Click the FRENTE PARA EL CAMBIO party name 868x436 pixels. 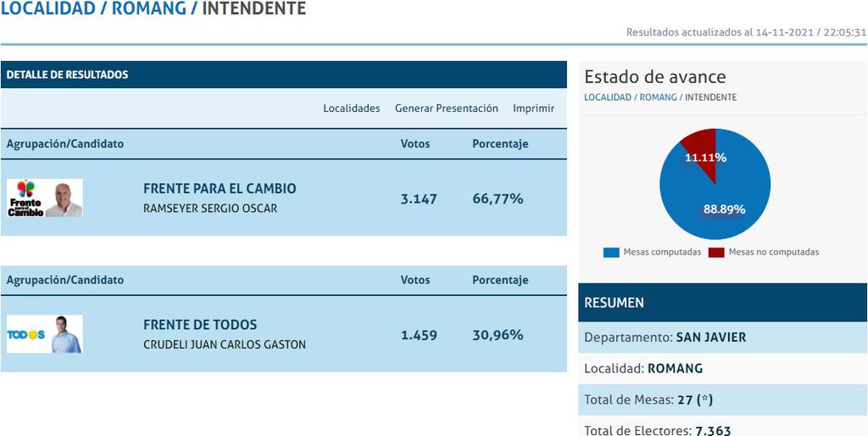point(220,188)
